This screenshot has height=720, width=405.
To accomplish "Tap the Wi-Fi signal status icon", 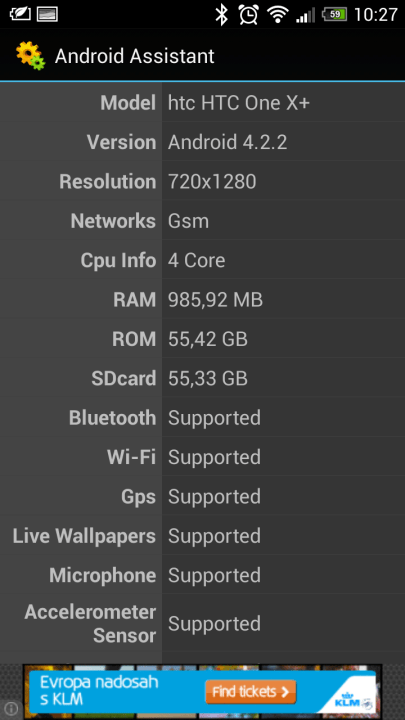I will (277, 15).
